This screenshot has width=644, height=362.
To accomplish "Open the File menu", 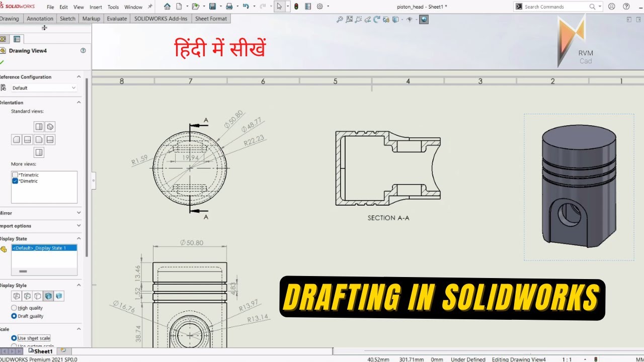I will pos(50,7).
